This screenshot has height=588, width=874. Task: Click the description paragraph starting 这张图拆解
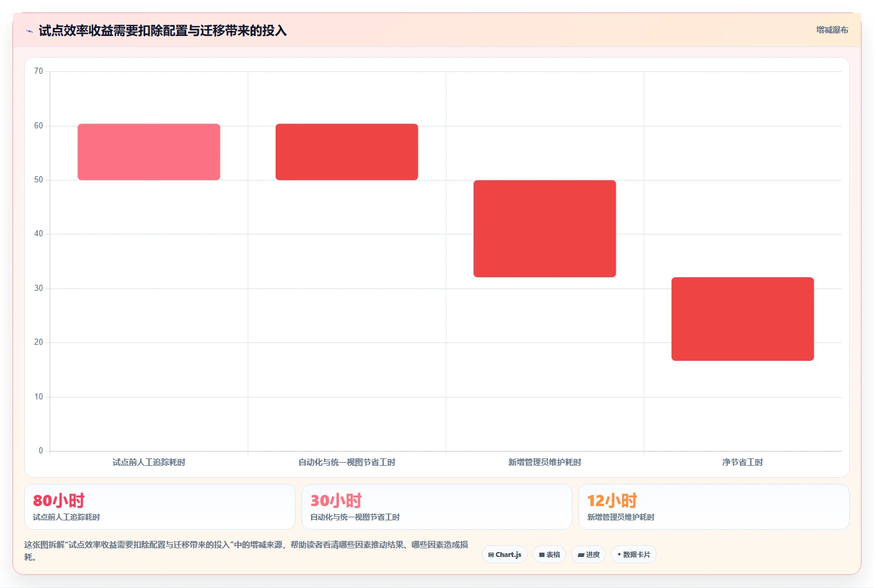[246, 551]
